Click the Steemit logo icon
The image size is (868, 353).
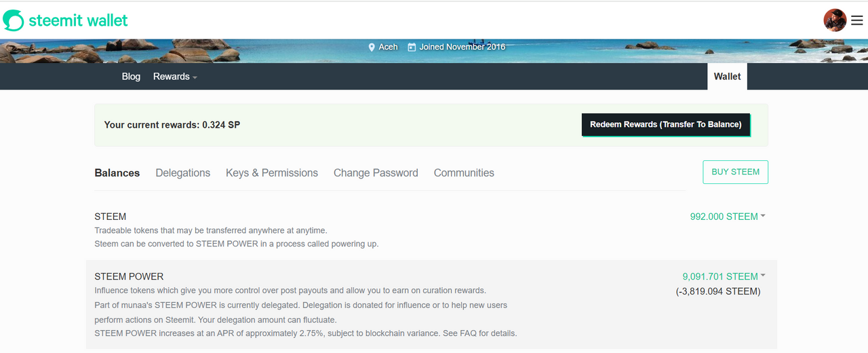[13, 20]
